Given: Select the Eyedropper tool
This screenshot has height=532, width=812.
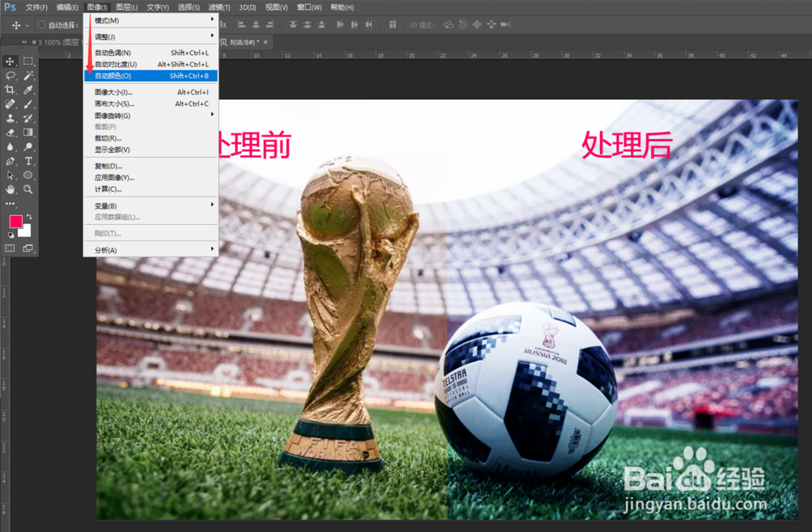Looking at the screenshot, I should point(28,89).
